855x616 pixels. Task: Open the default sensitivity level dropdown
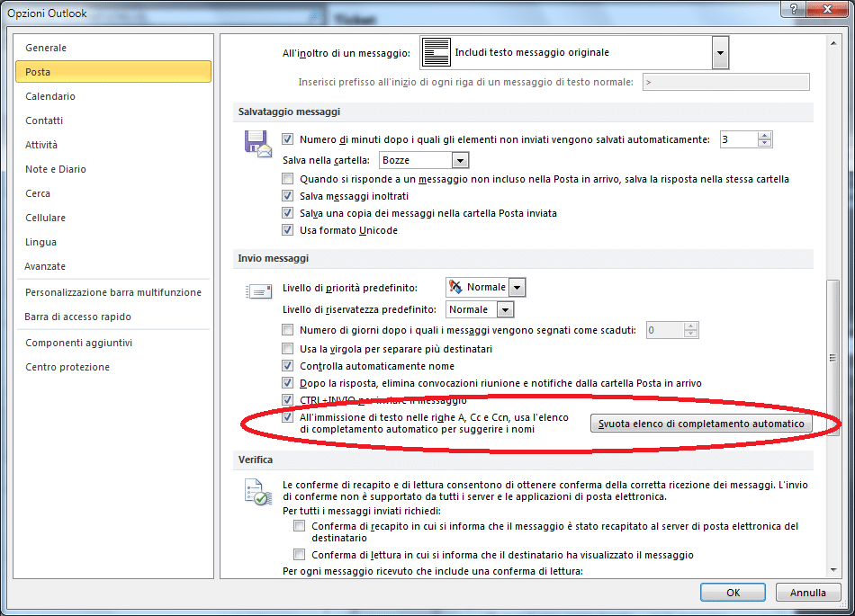pyautogui.click(x=506, y=309)
